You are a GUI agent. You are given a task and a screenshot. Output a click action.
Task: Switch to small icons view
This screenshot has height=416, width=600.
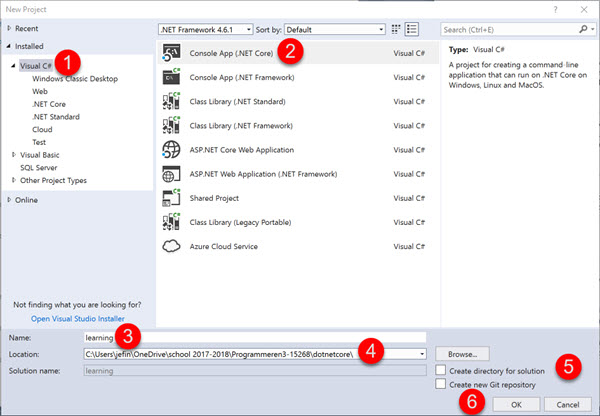tap(396, 29)
